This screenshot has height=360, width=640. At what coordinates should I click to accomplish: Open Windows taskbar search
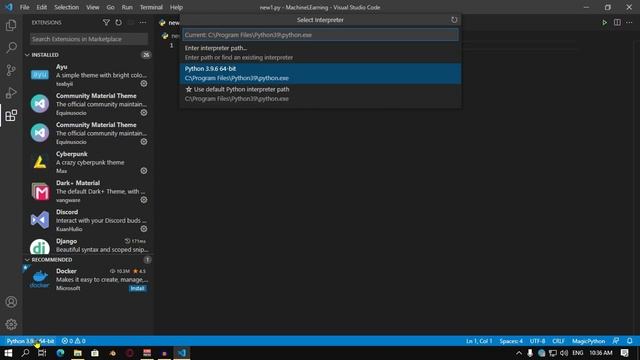click(x=25, y=353)
